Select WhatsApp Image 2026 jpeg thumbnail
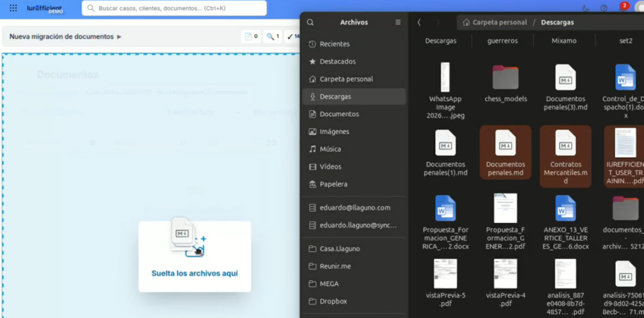 coord(445,77)
